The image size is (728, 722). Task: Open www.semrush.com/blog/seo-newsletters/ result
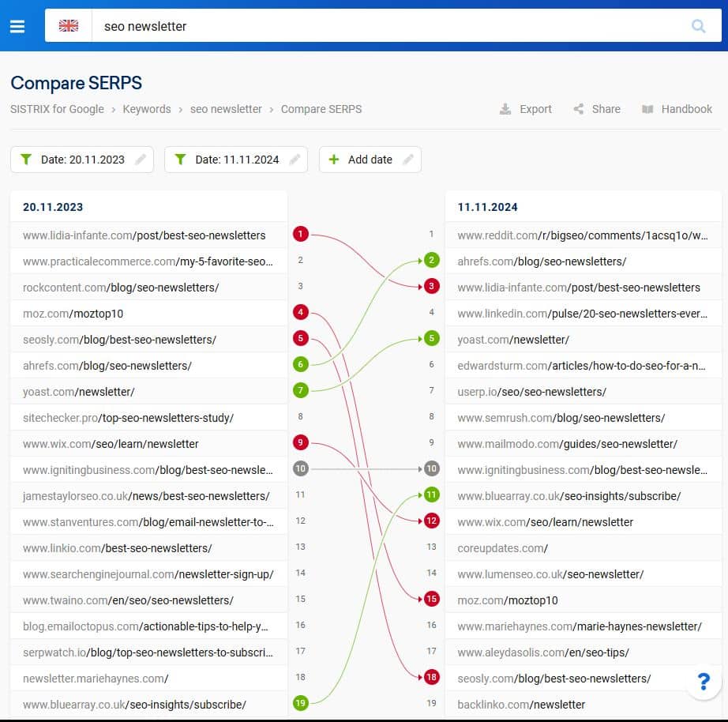click(x=561, y=418)
